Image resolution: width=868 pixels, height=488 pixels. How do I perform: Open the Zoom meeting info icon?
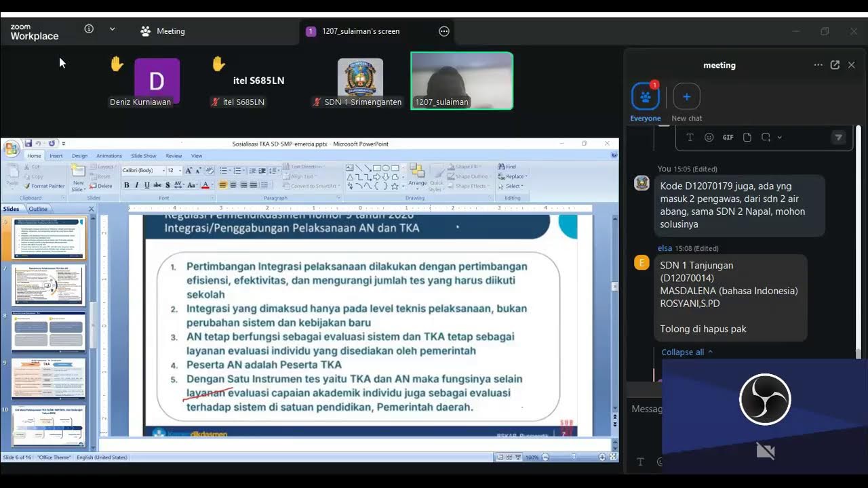(x=89, y=29)
